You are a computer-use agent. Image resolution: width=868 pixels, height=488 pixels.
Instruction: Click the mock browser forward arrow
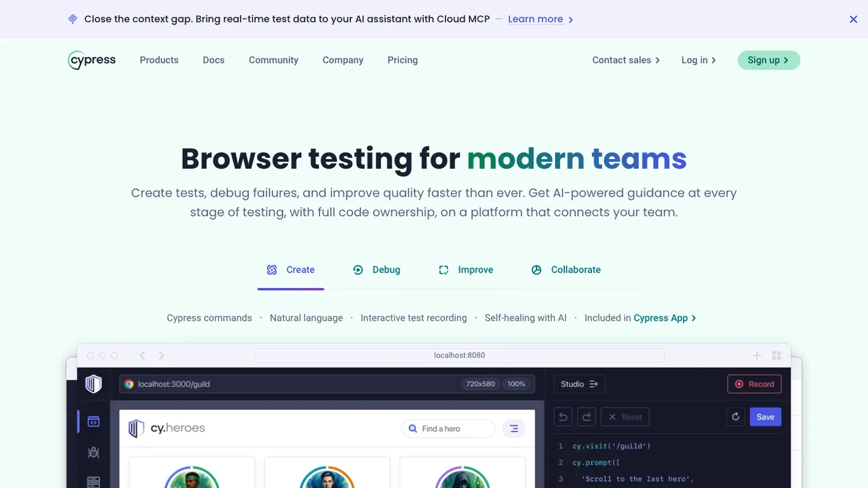coord(161,355)
